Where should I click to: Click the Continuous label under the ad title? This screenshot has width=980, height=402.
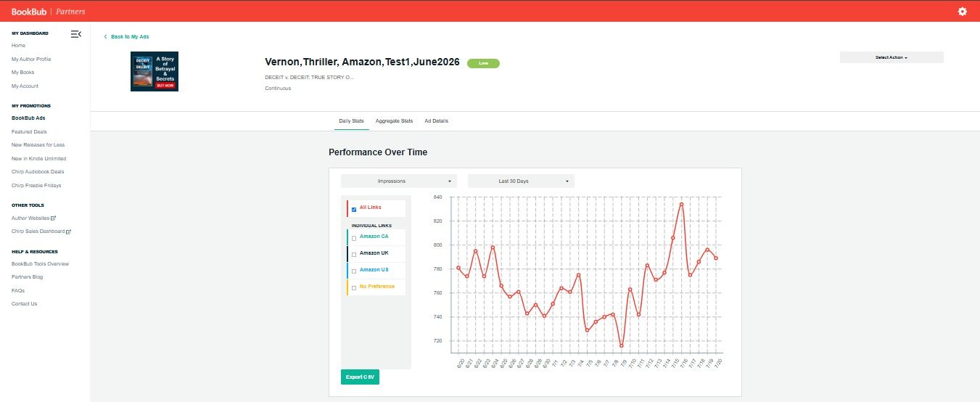(278, 89)
